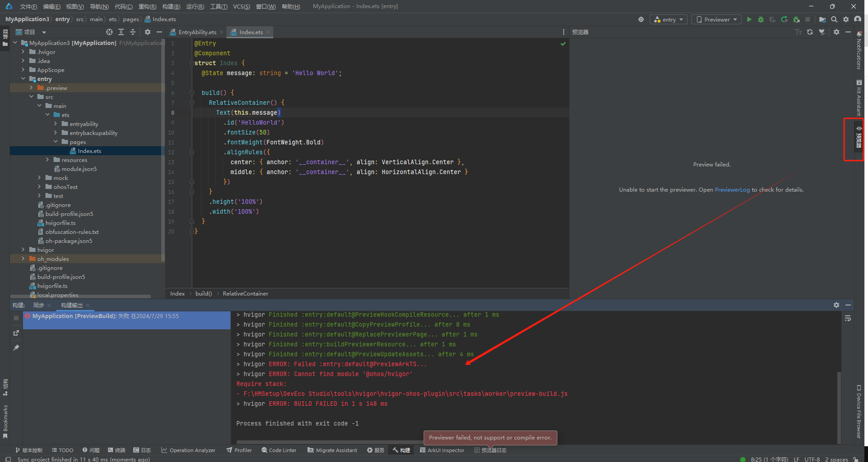Open search everywhere magnifier icon

pyautogui.click(x=834, y=19)
